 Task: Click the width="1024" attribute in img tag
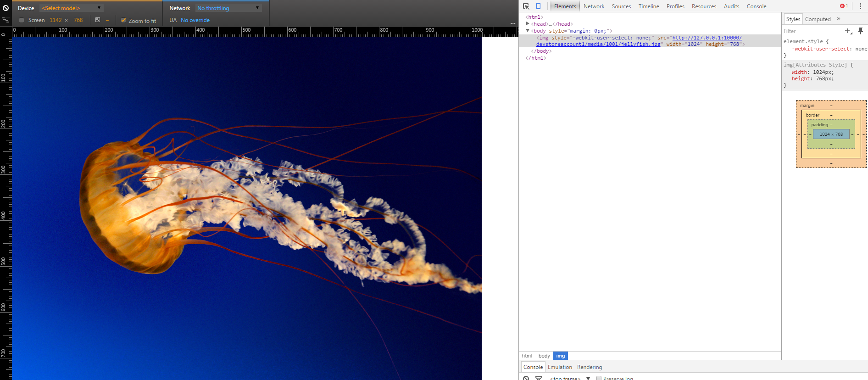[x=684, y=44]
